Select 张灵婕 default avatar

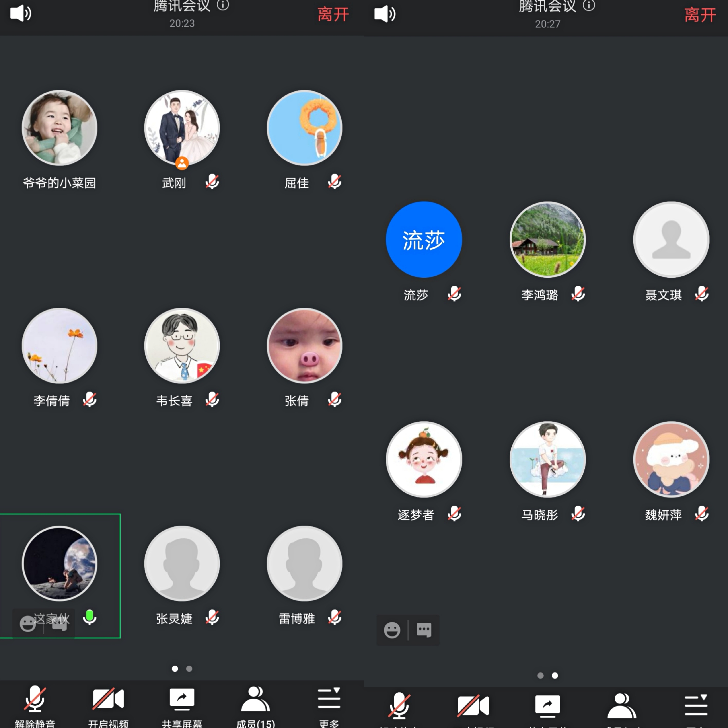click(182, 563)
